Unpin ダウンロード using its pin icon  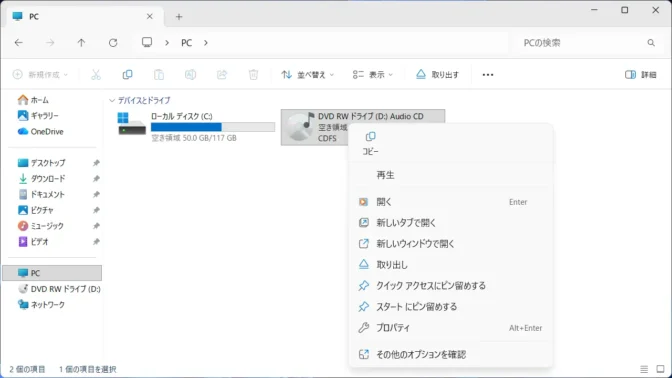tap(96, 178)
